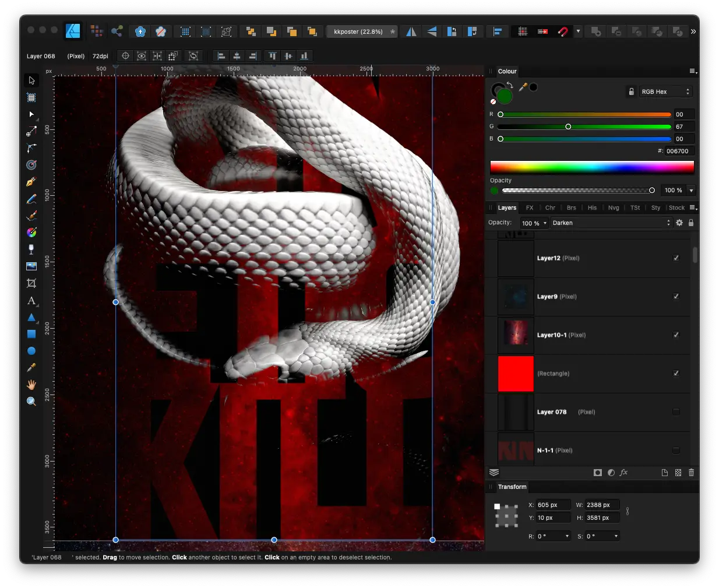The height and width of the screenshot is (588, 719).
Task: Switch to the FX panel tab
Action: tap(529, 207)
